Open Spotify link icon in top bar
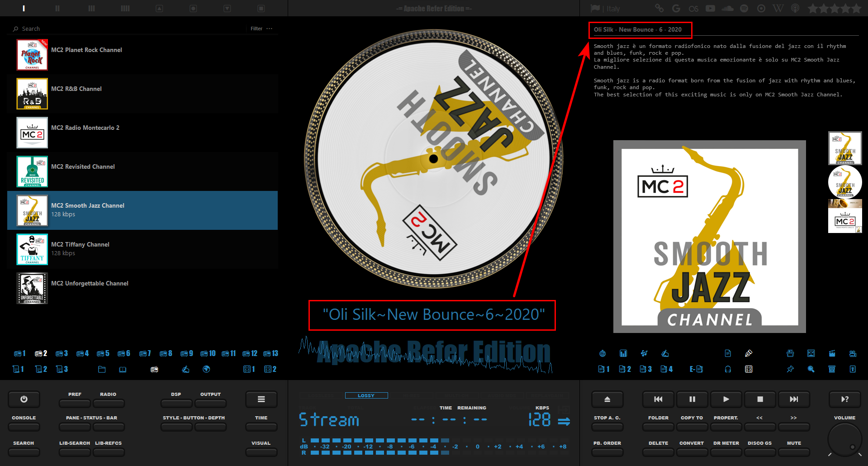 tap(744, 8)
